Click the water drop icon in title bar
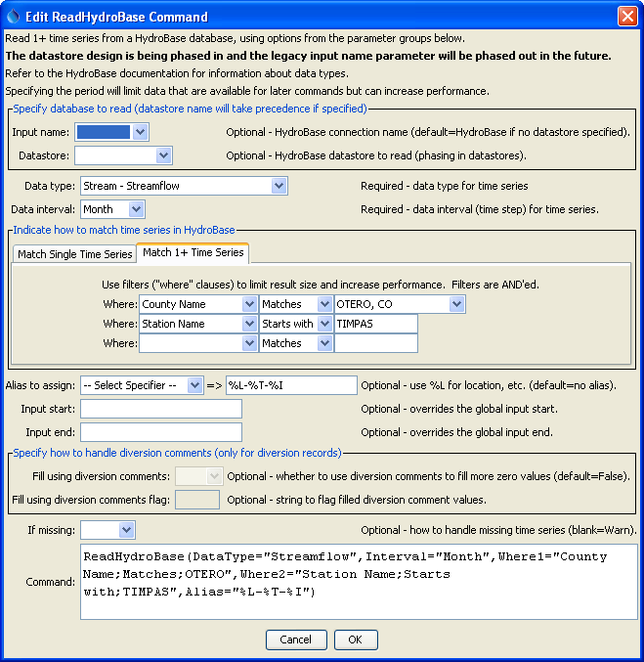This screenshot has width=644, height=662. click(13, 16)
